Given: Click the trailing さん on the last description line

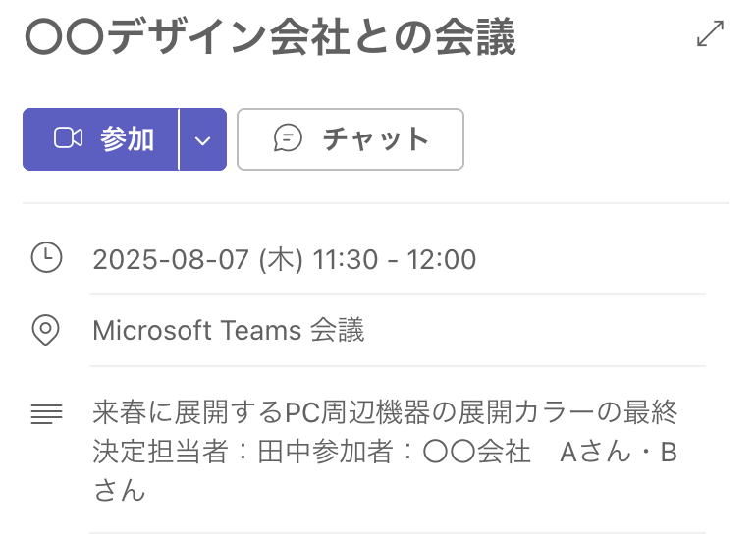Looking at the screenshot, I should point(119,490).
